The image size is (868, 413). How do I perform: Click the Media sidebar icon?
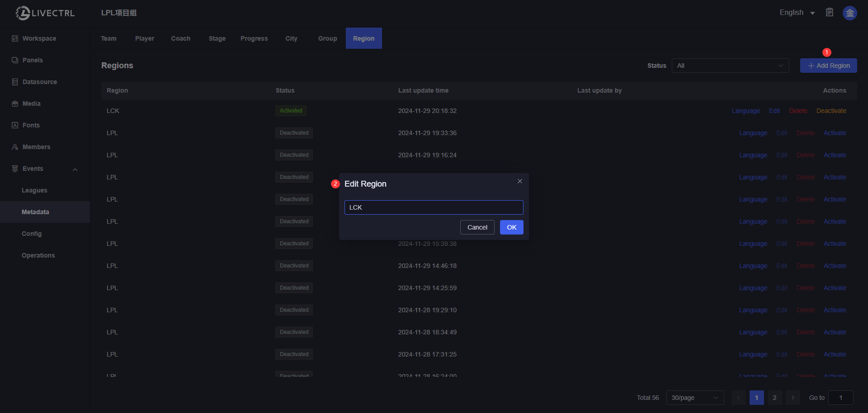[15, 103]
